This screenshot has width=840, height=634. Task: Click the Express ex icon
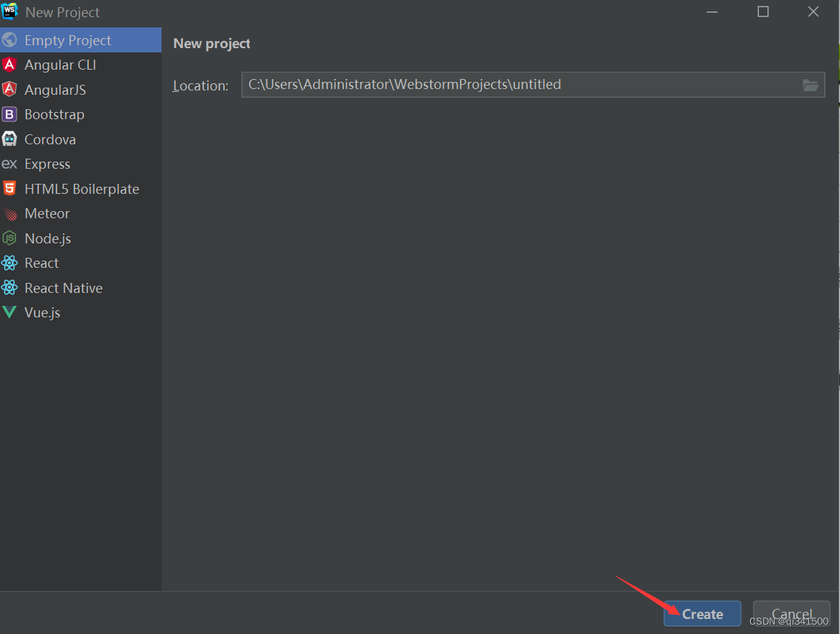pos(9,164)
